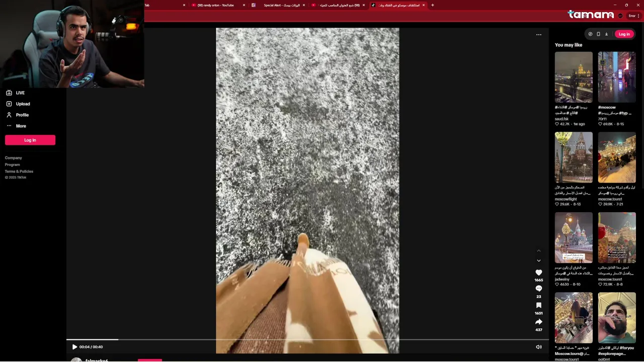Click the sidebar Log in button
This screenshot has width=644, height=362.
tap(30, 140)
